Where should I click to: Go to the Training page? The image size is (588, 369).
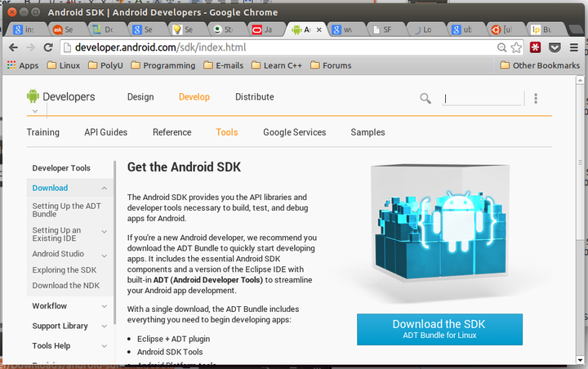coord(43,132)
